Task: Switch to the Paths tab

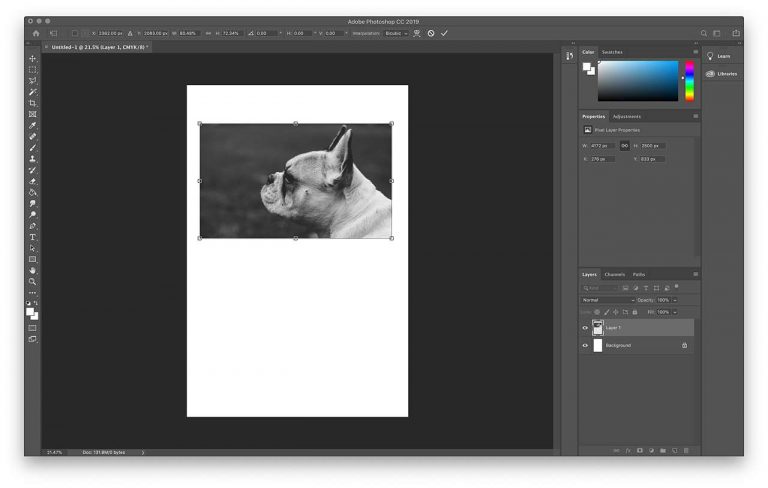Action: (639, 274)
